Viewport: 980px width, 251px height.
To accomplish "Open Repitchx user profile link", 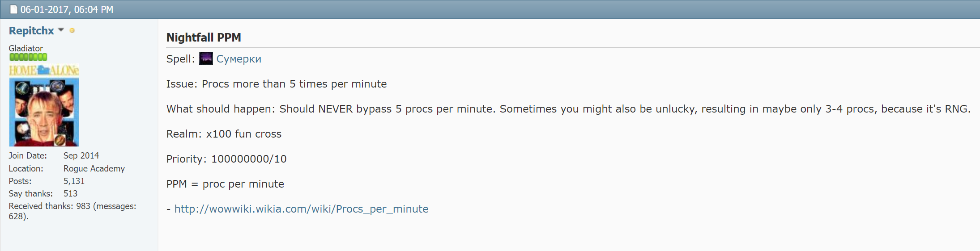I will pyautogui.click(x=31, y=31).
